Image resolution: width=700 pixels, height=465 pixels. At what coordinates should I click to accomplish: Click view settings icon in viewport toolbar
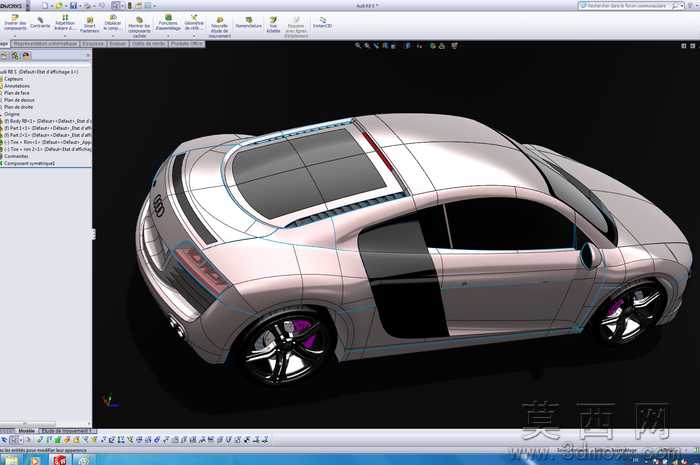tap(454, 46)
